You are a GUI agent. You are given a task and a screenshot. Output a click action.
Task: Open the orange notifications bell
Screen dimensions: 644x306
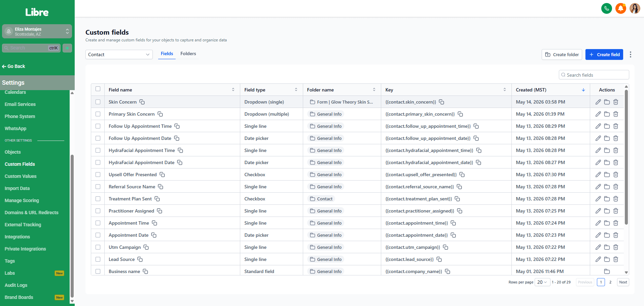pyautogui.click(x=620, y=8)
